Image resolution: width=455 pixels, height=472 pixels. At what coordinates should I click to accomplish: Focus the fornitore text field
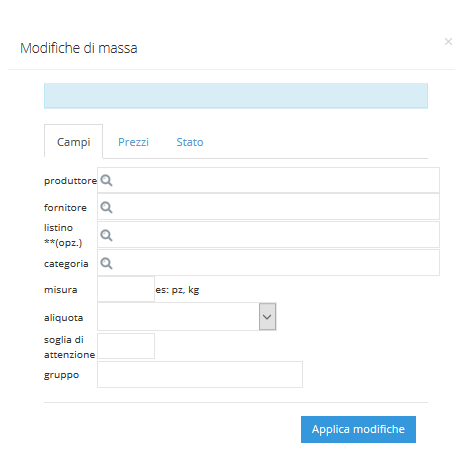click(268, 207)
